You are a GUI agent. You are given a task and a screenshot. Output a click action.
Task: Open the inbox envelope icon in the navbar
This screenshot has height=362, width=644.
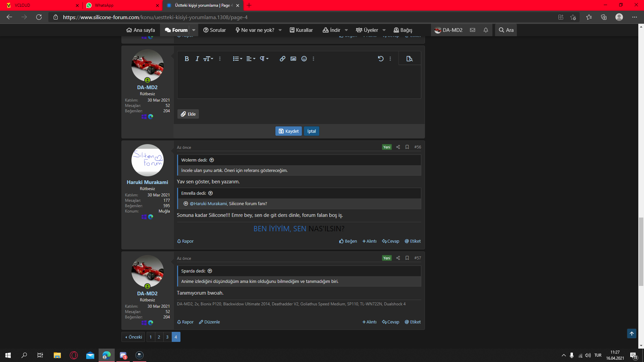click(473, 30)
